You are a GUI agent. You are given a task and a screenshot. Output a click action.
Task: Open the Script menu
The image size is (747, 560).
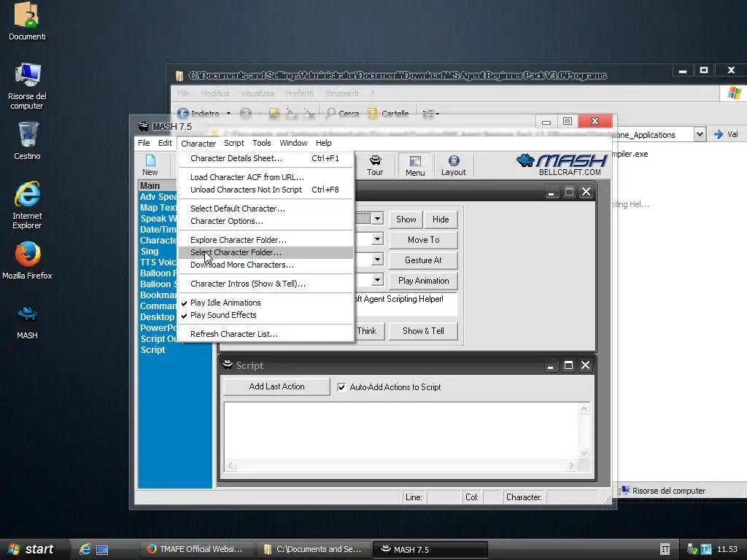coord(234,143)
